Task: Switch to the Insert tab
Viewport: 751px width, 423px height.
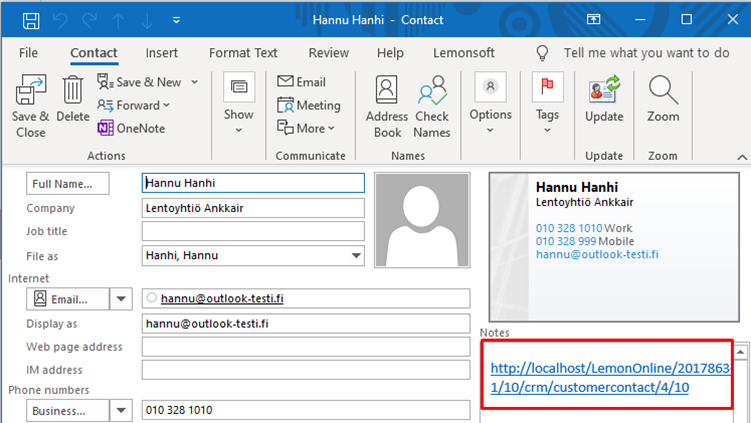Action: 161,53
